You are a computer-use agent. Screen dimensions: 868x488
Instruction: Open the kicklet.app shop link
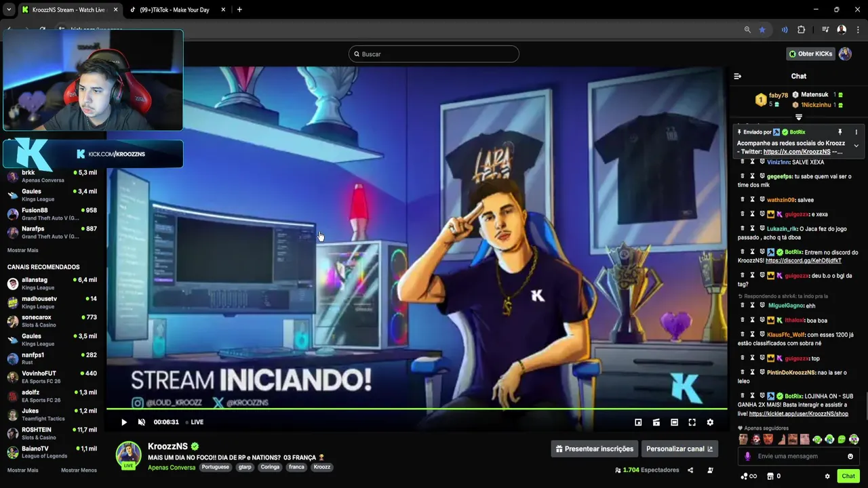799,413
